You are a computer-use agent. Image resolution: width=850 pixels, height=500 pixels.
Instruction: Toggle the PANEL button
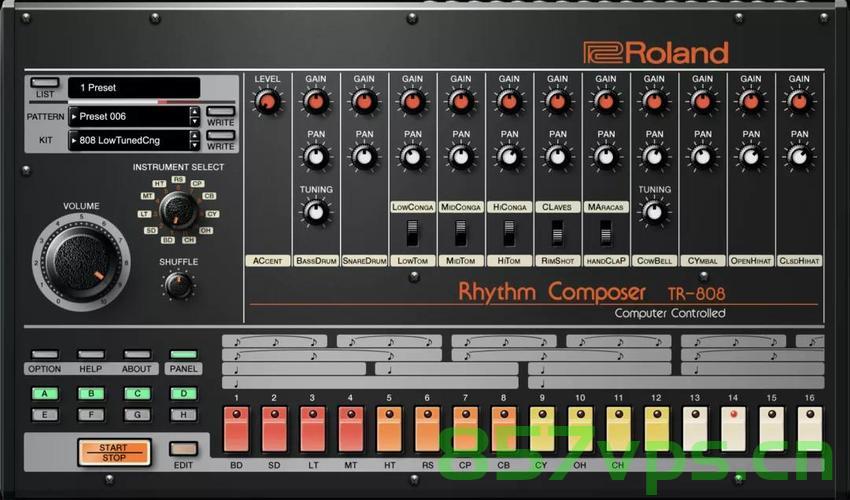[x=183, y=355]
